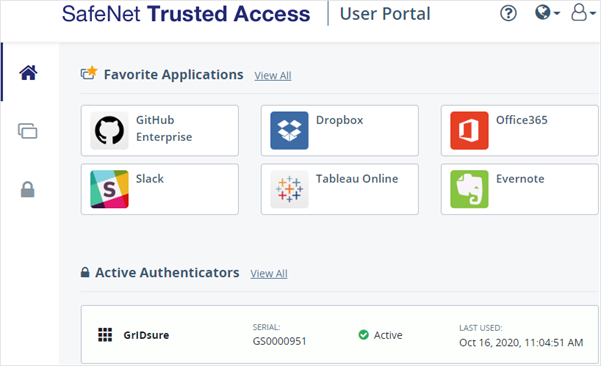The image size is (601, 366).
Task: Click the Favorite Applications heading
Action: tap(174, 74)
